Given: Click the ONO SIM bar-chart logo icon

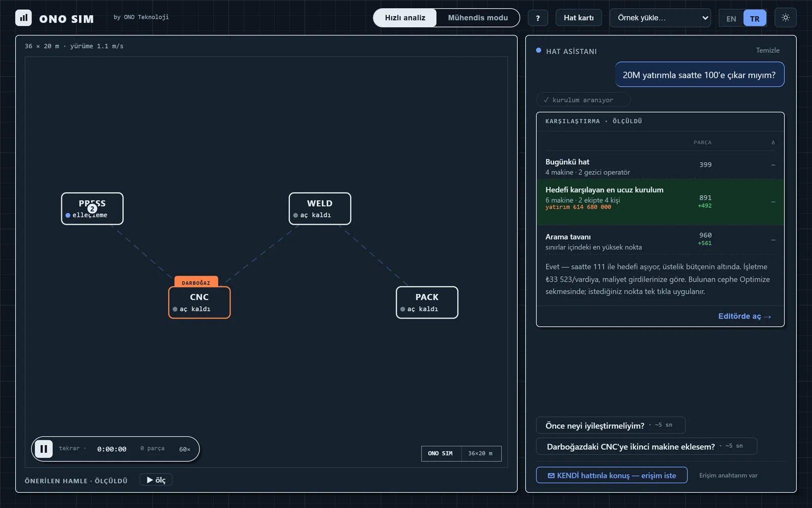Looking at the screenshot, I should tap(23, 18).
